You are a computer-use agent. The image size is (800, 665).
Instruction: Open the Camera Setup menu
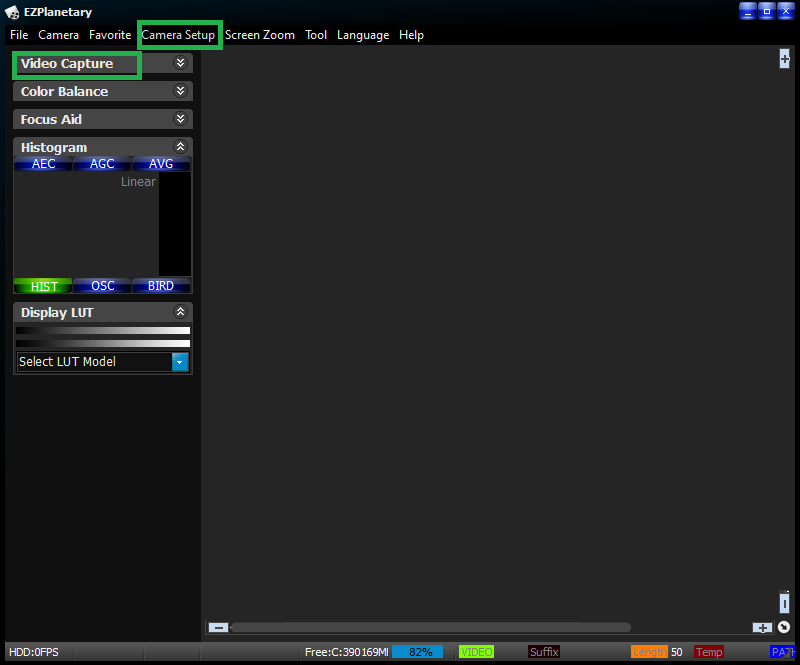[x=178, y=35]
